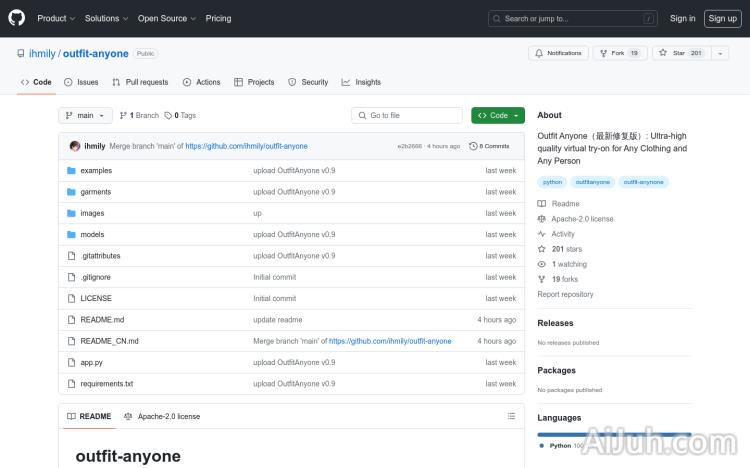Click the Tags icon next to branches

(168, 116)
